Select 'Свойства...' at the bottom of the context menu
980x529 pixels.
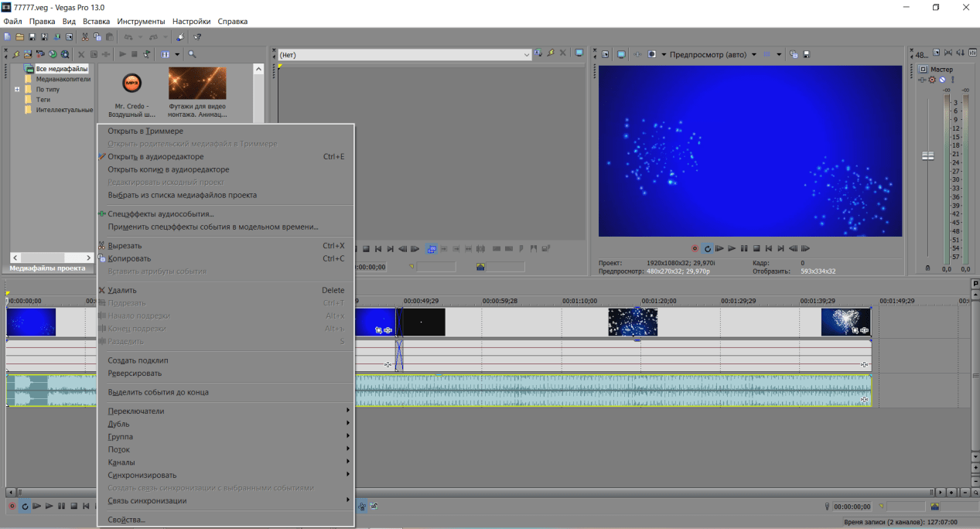click(126, 520)
